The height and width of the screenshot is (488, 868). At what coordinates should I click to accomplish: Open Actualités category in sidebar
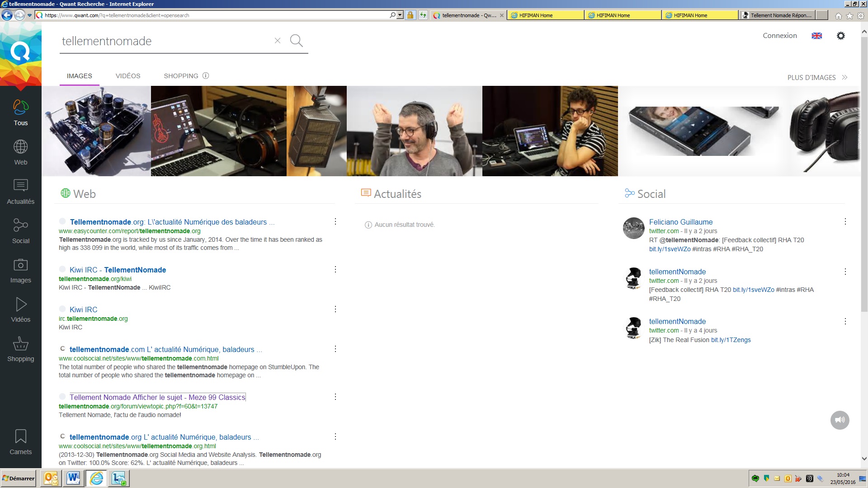click(x=21, y=192)
